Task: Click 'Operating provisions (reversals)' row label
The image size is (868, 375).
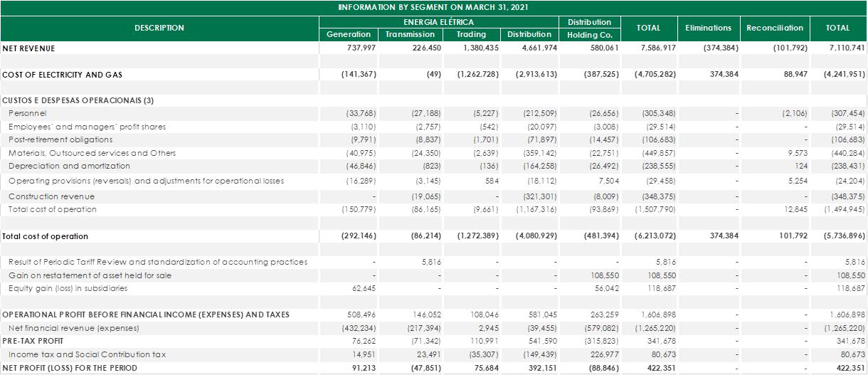Action: 146,181
